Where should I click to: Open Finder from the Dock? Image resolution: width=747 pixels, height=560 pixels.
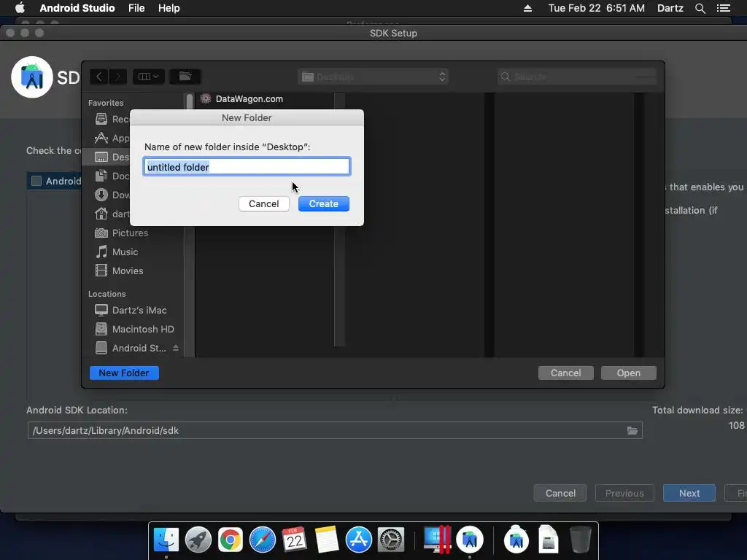click(166, 540)
